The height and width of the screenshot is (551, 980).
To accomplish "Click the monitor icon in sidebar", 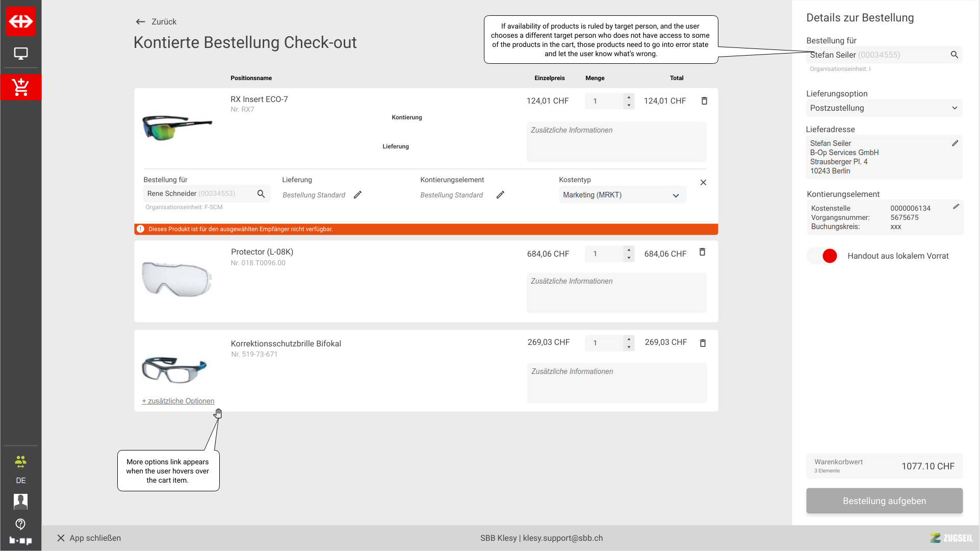I will click(x=20, y=54).
